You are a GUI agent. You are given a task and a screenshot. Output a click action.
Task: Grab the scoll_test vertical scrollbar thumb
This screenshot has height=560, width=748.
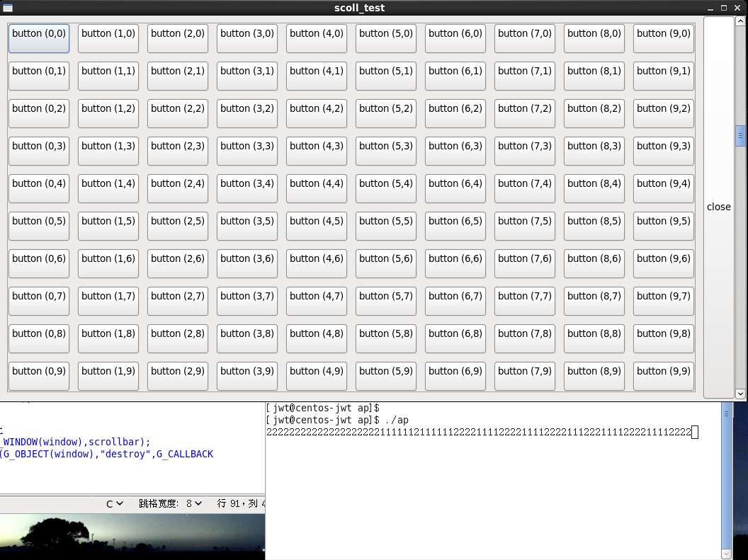tap(740, 137)
